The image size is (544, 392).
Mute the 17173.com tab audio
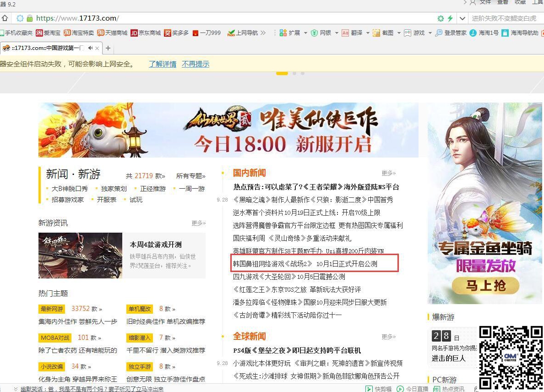point(91,48)
